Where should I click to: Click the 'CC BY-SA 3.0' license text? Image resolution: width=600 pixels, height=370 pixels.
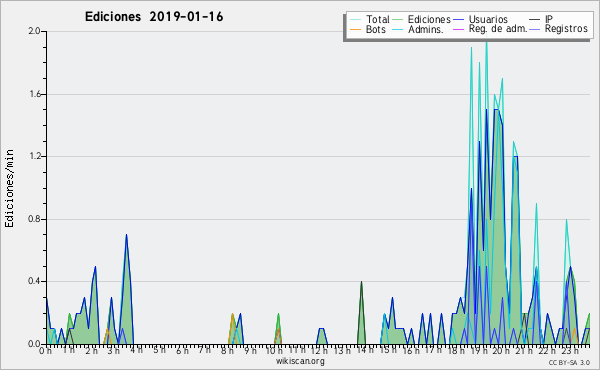(x=569, y=362)
